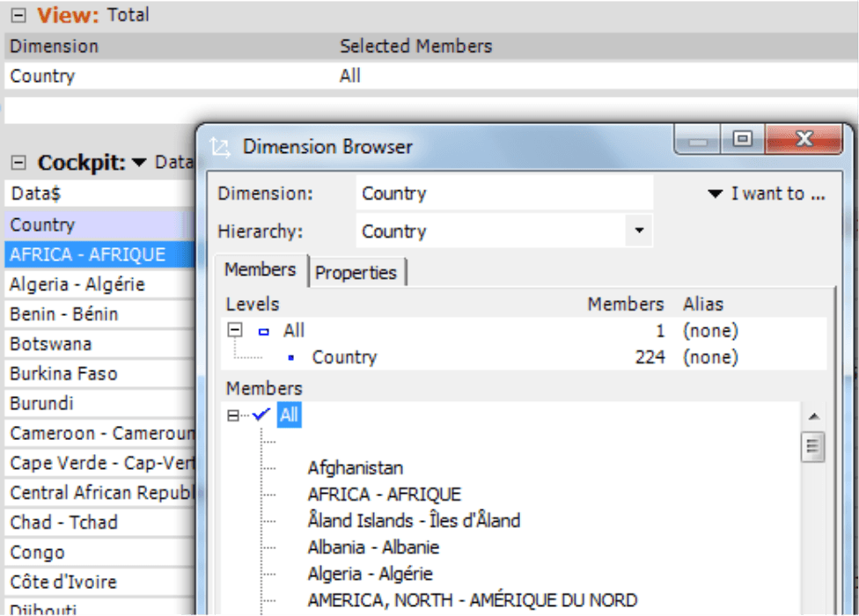Select the highlighted All member
Image resolution: width=859 pixels, height=616 pixels.
[x=289, y=415]
